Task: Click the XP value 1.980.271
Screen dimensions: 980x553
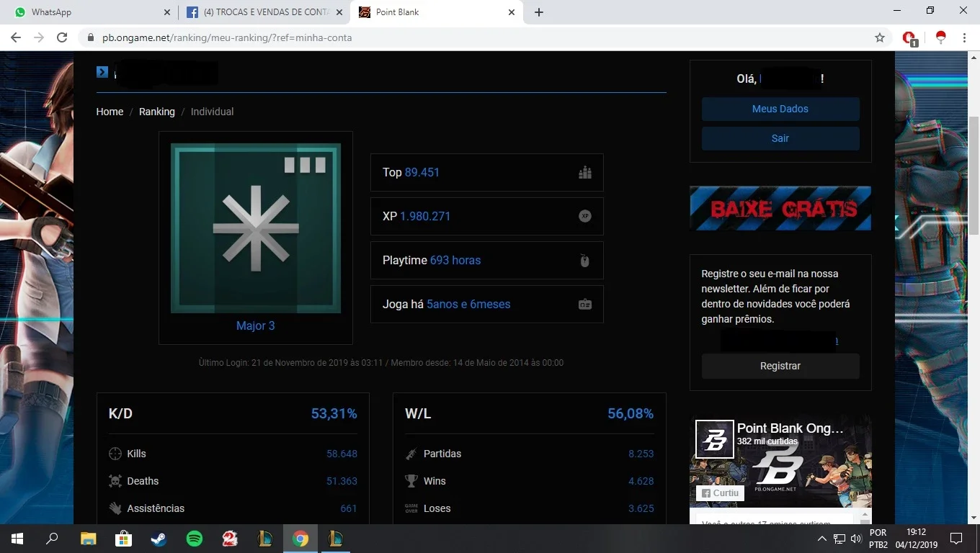Action: pyautogui.click(x=425, y=216)
